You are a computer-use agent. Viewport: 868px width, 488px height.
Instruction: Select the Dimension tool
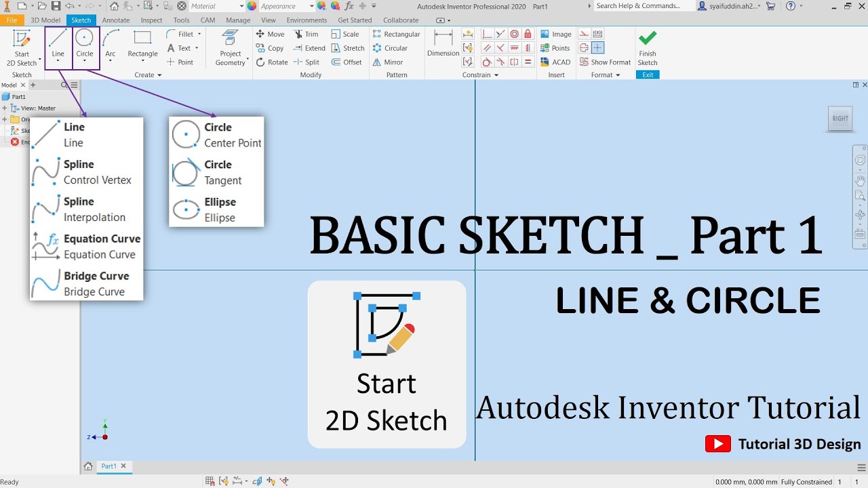[x=443, y=44]
